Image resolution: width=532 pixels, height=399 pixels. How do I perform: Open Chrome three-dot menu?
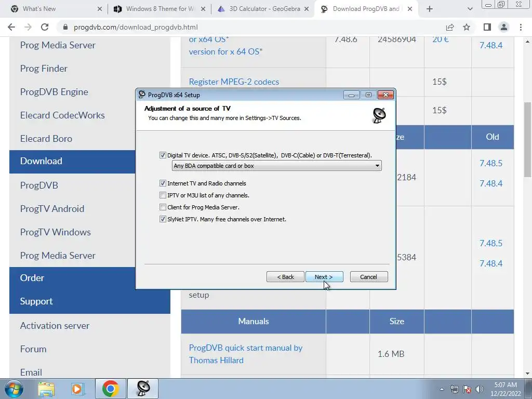(521, 27)
